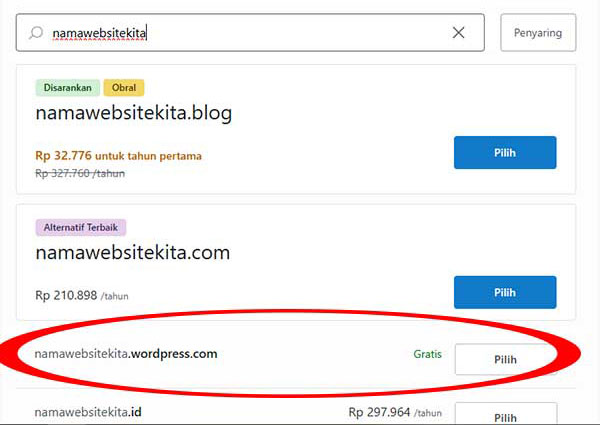Image resolution: width=600 pixels, height=425 pixels.
Task: Clear the domain search with X icon
Action: click(x=458, y=33)
